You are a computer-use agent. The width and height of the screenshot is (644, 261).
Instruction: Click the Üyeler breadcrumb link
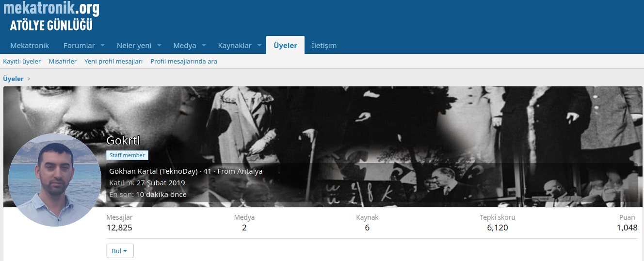pyautogui.click(x=13, y=79)
